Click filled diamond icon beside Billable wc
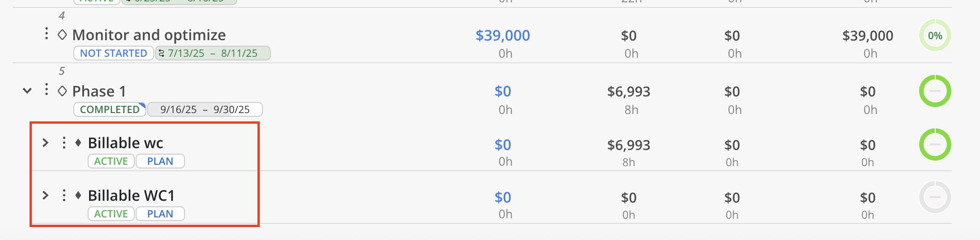 tap(78, 143)
